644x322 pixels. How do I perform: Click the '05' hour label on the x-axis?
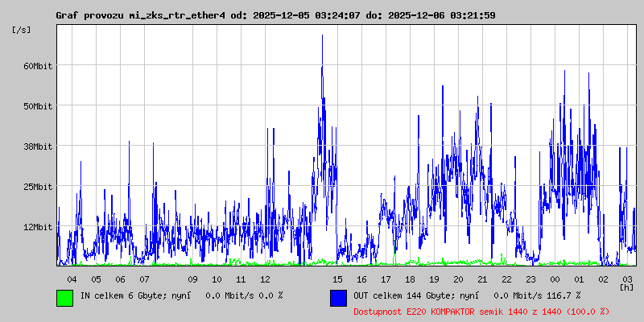(96, 279)
